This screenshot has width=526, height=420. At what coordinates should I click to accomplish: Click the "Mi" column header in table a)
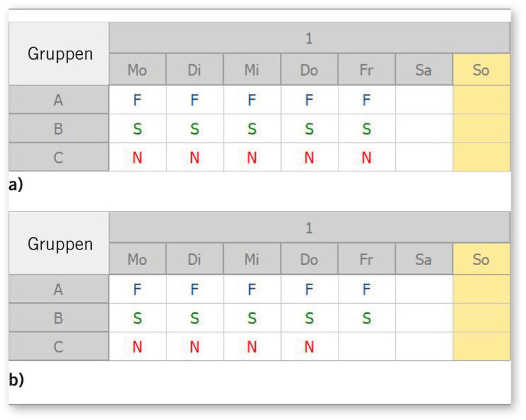tap(252, 70)
